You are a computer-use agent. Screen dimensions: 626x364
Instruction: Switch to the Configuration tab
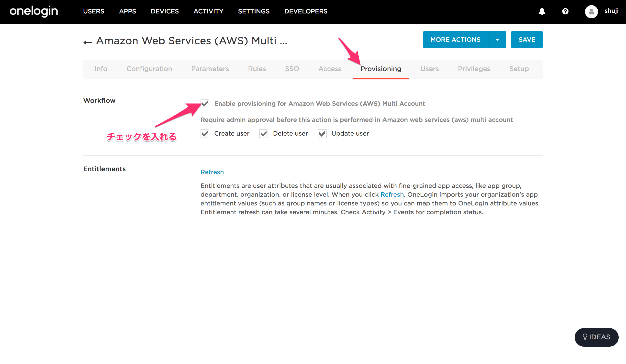tap(149, 69)
